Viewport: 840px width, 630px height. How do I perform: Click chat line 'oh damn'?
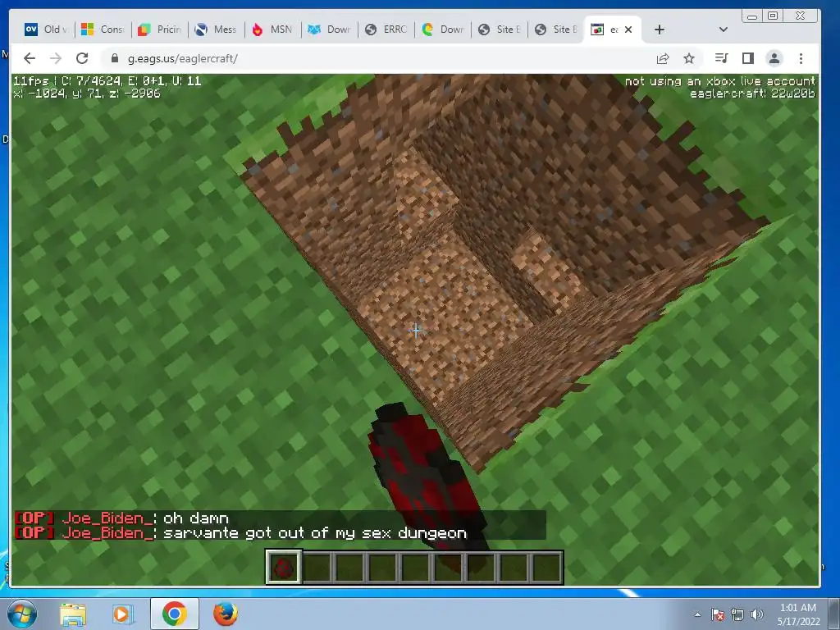195,518
